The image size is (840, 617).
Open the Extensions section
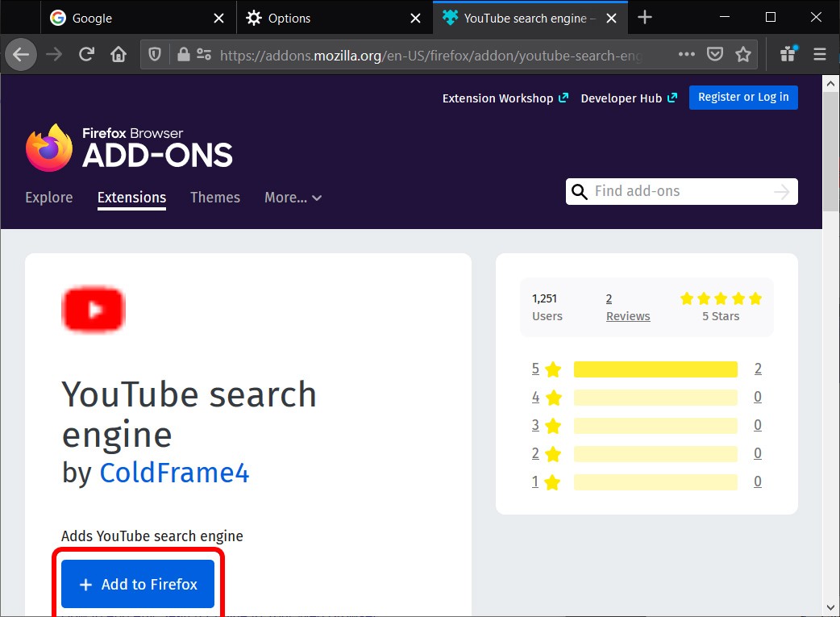131,198
